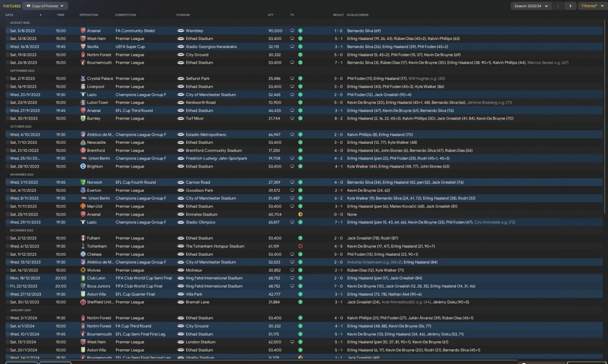Sort by the Opposition column header
Screen dimensions: 608x364
[x=89, y=15]
